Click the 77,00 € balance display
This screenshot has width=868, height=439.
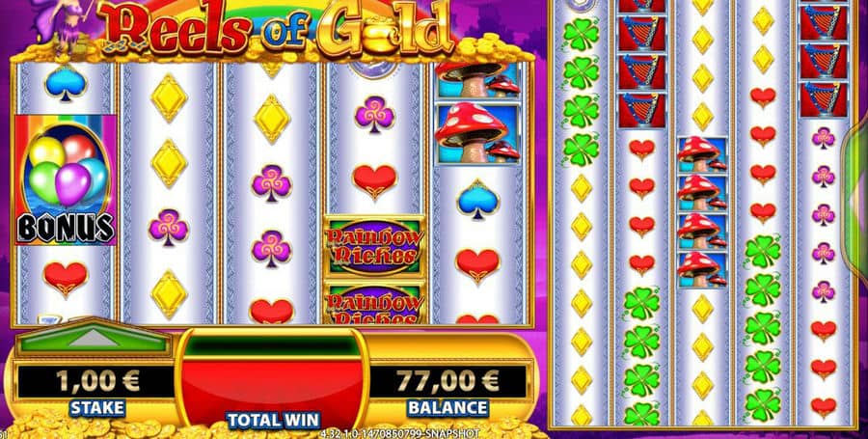coord(448,380)
